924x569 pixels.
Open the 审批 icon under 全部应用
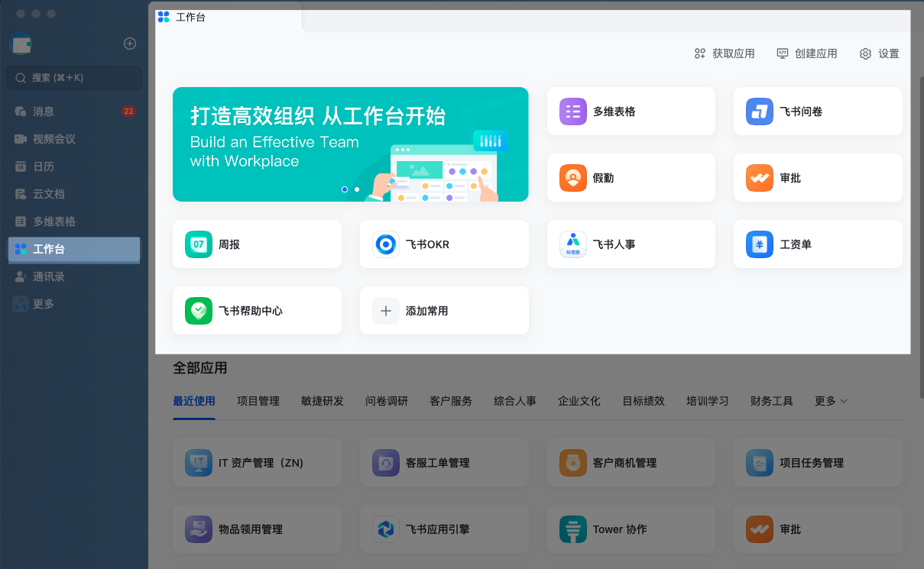759,529
